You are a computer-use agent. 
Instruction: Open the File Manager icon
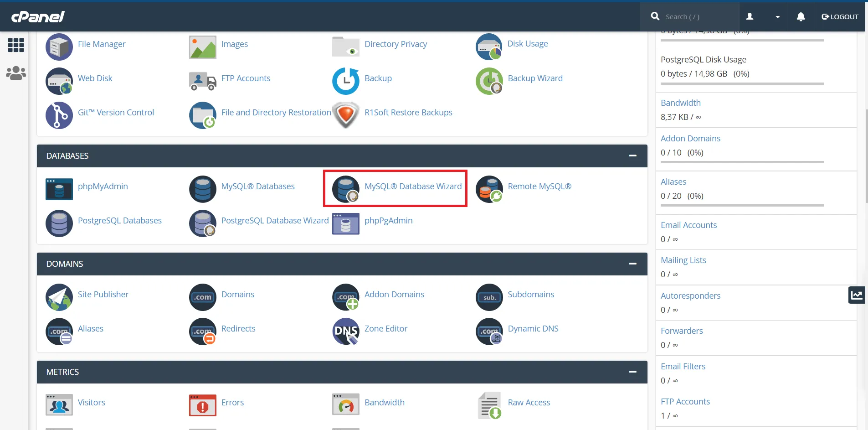tap(59, 47)
